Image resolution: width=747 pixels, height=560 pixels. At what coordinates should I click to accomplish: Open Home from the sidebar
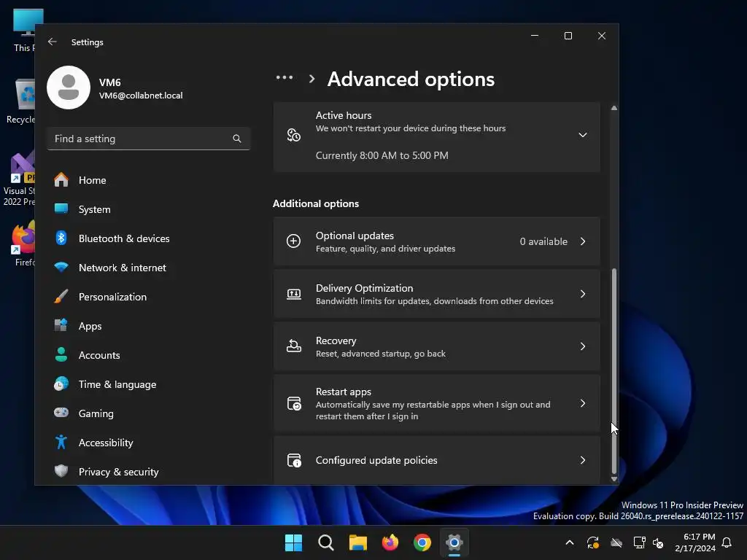tap(149, 180)
